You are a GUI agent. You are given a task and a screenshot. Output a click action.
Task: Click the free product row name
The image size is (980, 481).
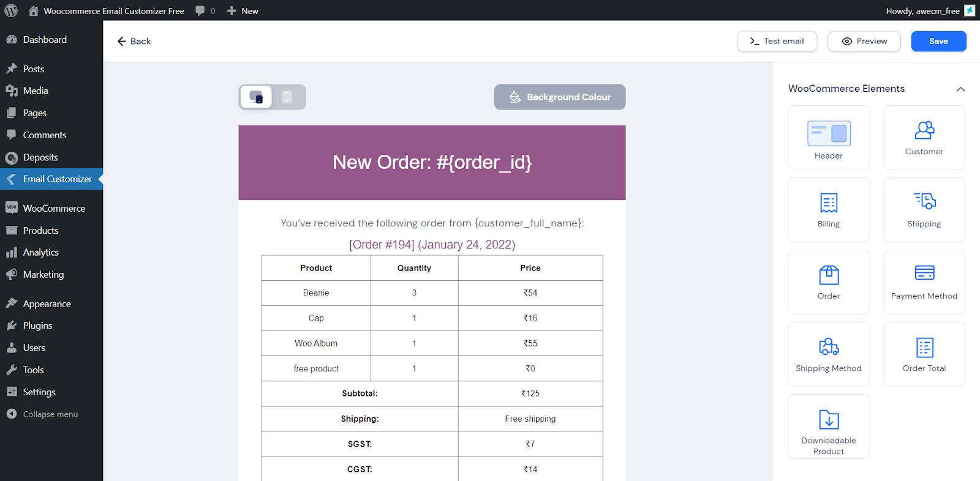tap(316, 368)
